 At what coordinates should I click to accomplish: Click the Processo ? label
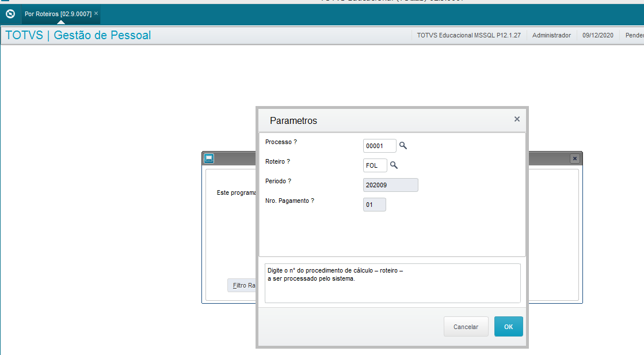point(281,142)
